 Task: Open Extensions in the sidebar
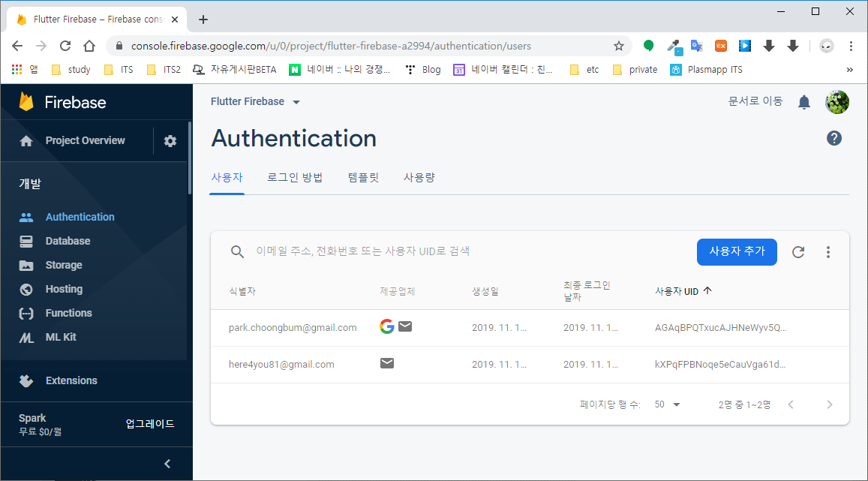click(x=71, y=380)
